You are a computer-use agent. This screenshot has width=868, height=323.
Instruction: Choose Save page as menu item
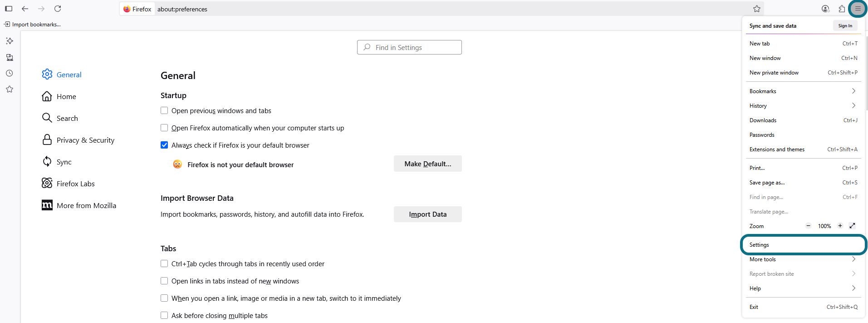coord(803,183)
